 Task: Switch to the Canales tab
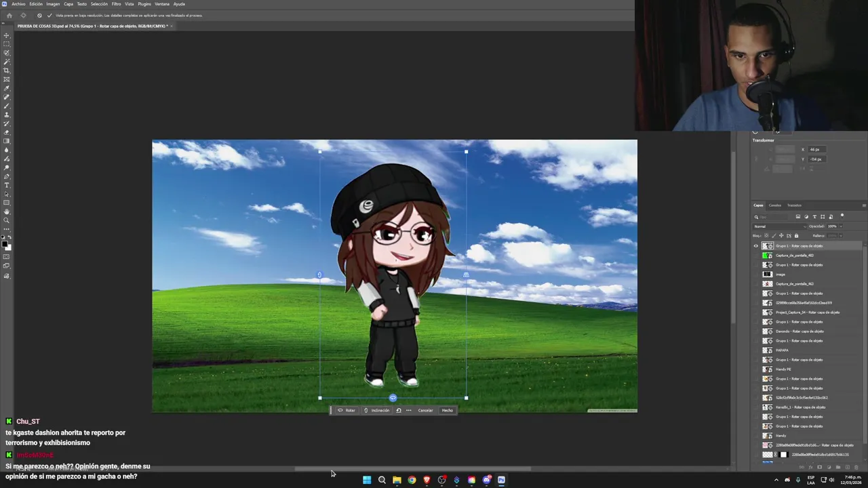pyautogui.click(x=775, y=205)
